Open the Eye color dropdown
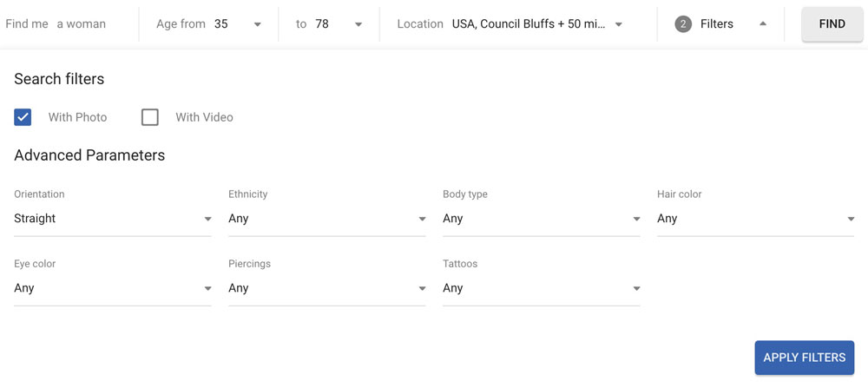Image resolution: width=868 pixels, height=388 pixels. tap(112, 288)
